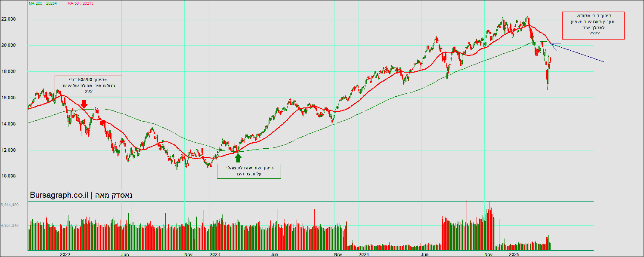The width and height of the screenshot is (644, 257).
Task: Click the 2023 date label on time axis
Action: click(214, 254)
